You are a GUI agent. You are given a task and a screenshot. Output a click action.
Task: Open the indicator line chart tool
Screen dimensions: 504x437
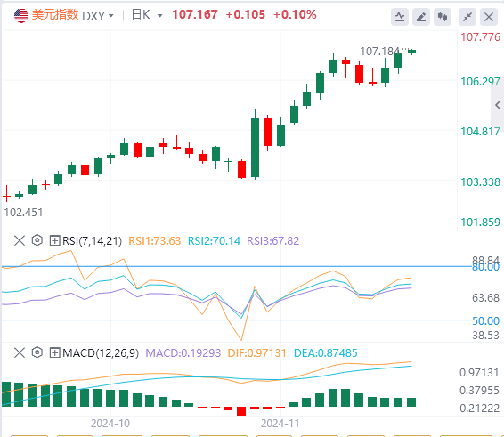pyautogui.click(x=400, y=17)
